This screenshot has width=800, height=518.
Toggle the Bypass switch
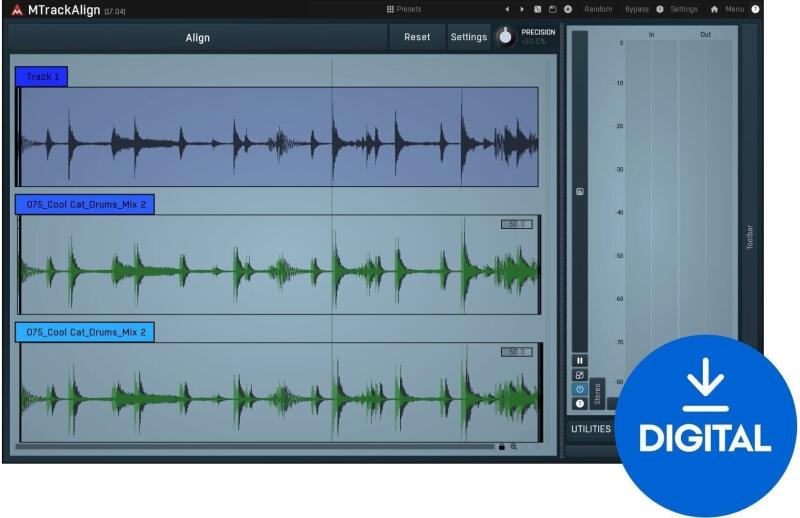[636, 9]
